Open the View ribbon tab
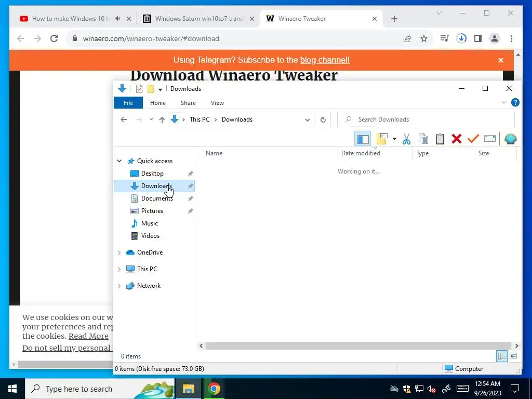This screenshot has width=532, height=399. (x=217, y=103)
